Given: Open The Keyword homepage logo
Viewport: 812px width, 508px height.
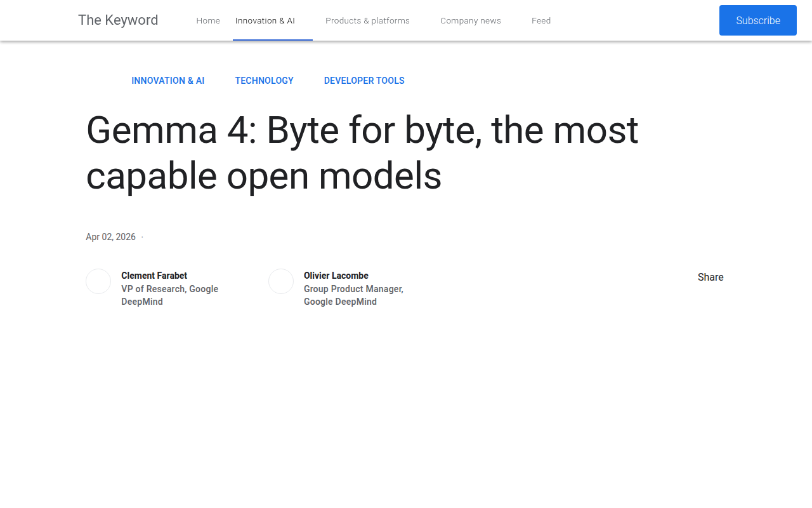Looking at the screenshot, I should pos(118,20).
